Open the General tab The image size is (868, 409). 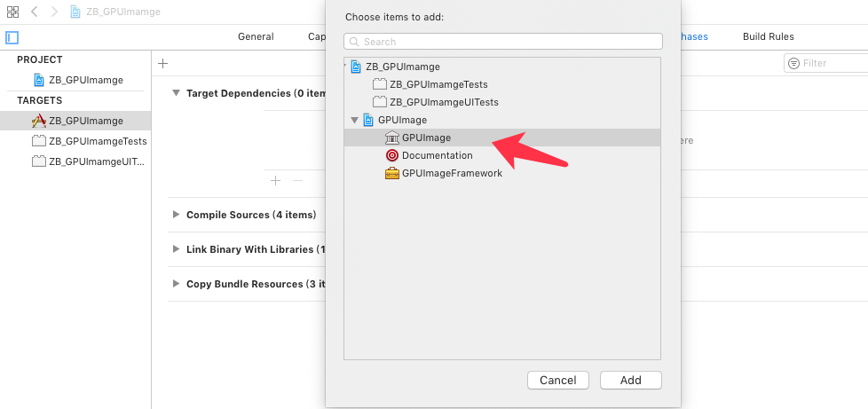point(256,36)
